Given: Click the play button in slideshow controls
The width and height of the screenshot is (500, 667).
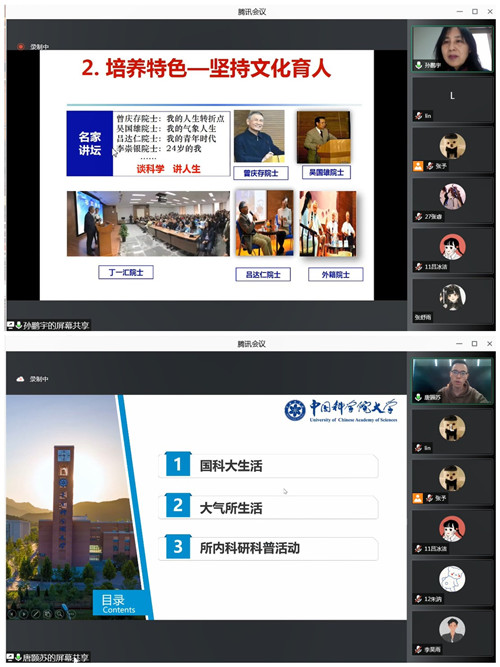Looking at the screenshot, I should 23,613.
